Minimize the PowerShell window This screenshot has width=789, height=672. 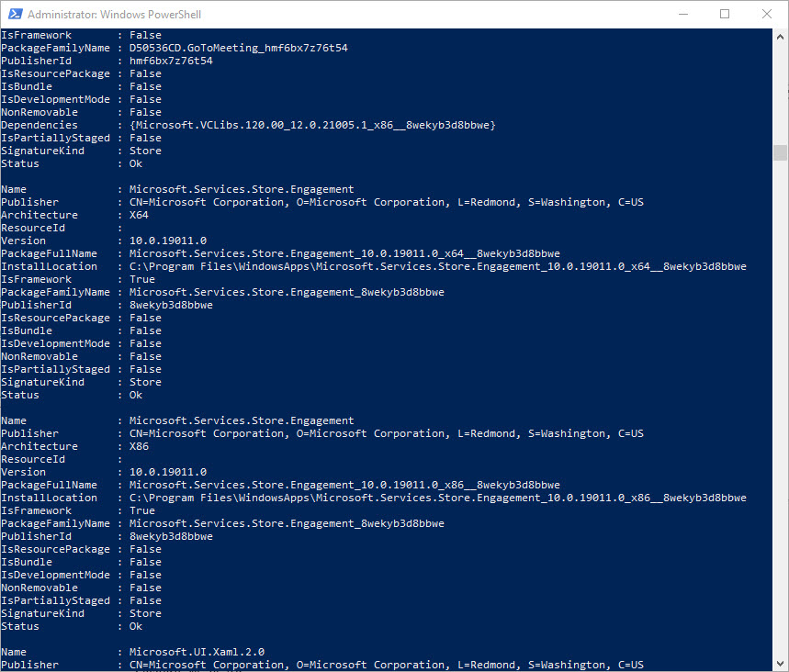682,14
